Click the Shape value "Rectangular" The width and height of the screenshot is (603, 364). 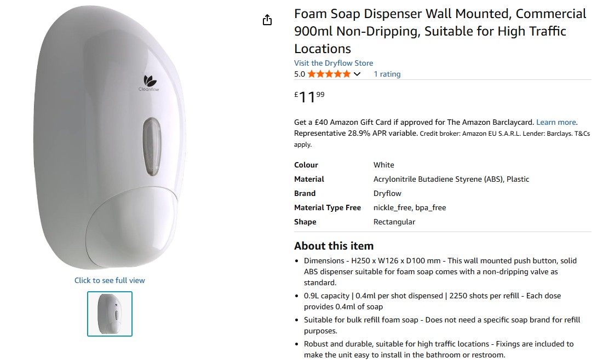[x=394, y=222]
